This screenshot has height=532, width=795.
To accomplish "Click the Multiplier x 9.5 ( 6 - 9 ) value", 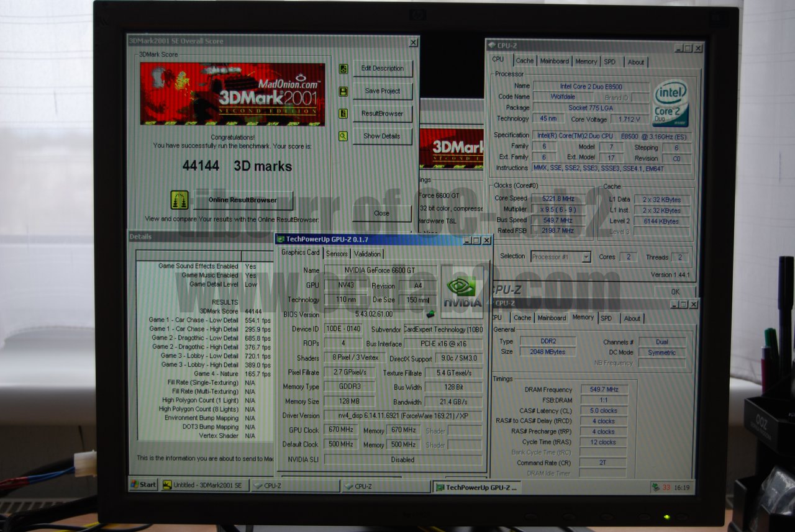I will (557, 209).
